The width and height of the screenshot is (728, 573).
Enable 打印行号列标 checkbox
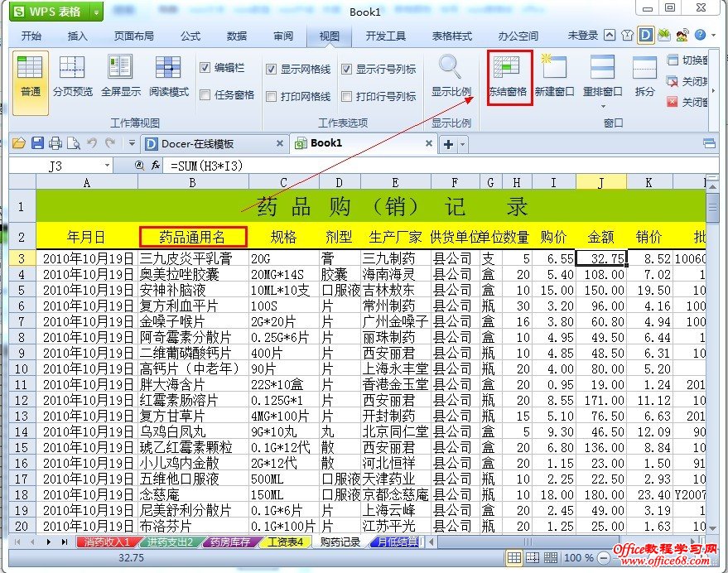point(346,97)
